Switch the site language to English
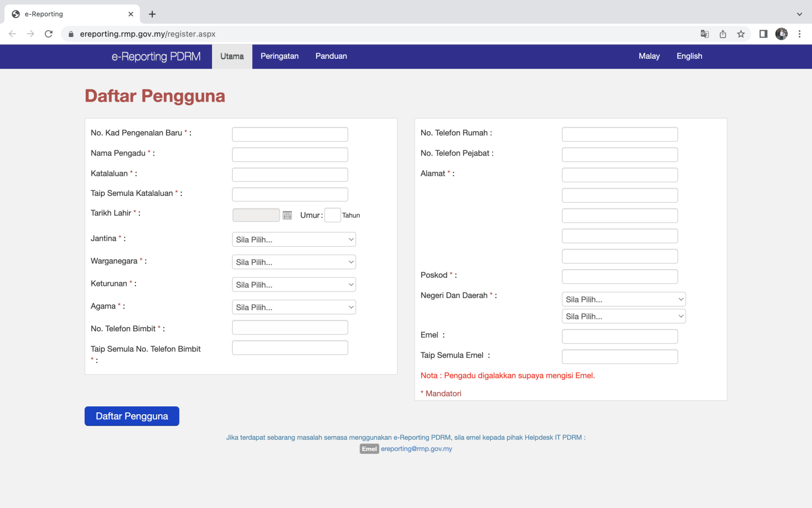The height and width of the screenshot is (508, 812). [x=689, y=56]
